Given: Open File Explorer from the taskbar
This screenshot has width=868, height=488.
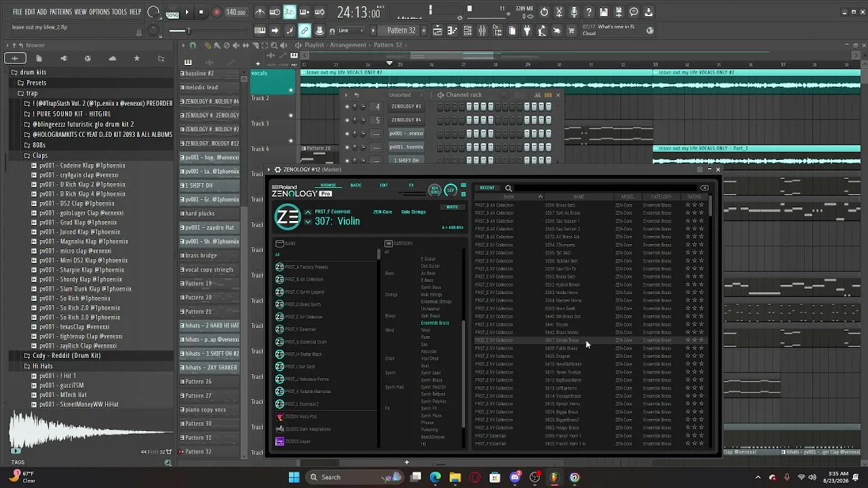Looking at the screenshot, I should (x=455, y=477).
